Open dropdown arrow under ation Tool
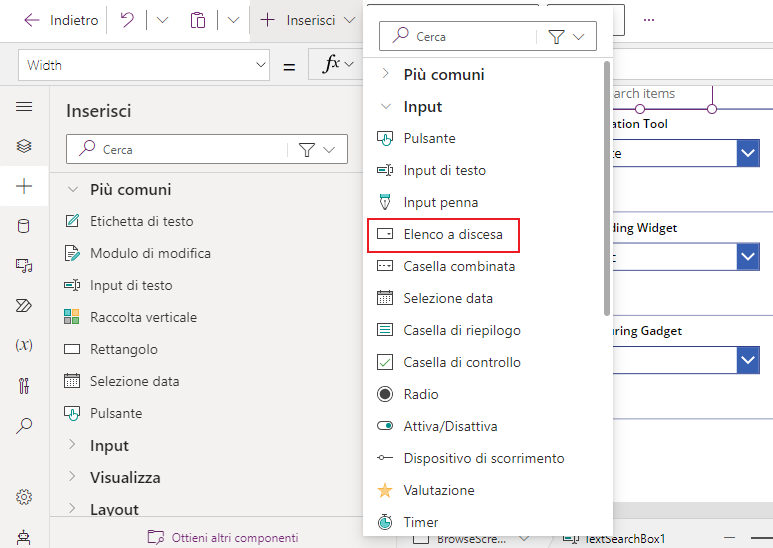This screenshot has height=548, width=773. (748, 153)
